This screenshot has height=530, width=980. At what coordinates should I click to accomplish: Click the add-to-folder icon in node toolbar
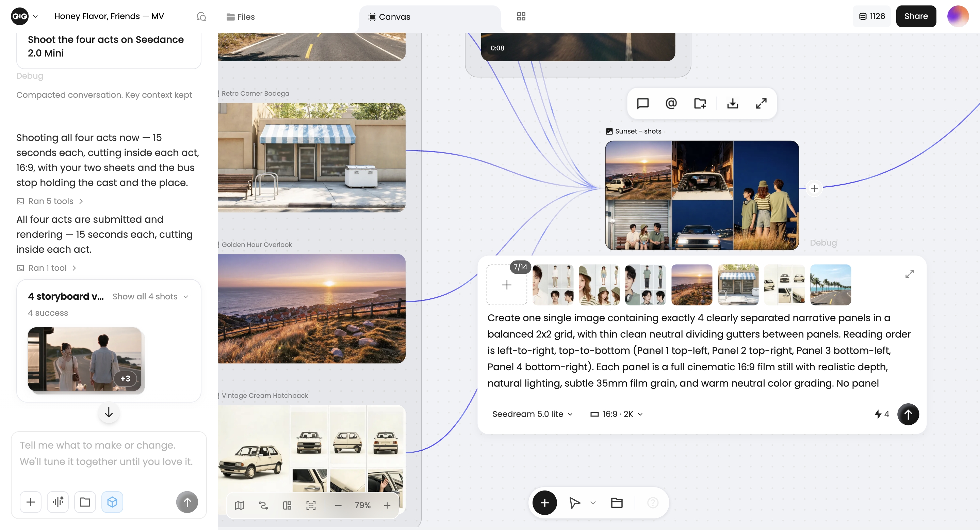(700, 104)
